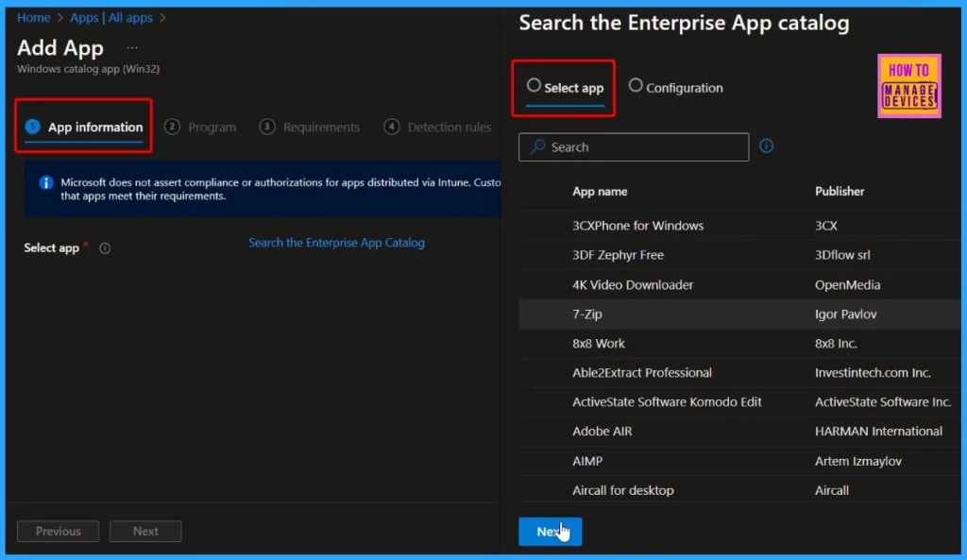Viewport: 967px width, 560px height.
Task: Click publisher Igor Pavlov cell
Action: (845, 314)
